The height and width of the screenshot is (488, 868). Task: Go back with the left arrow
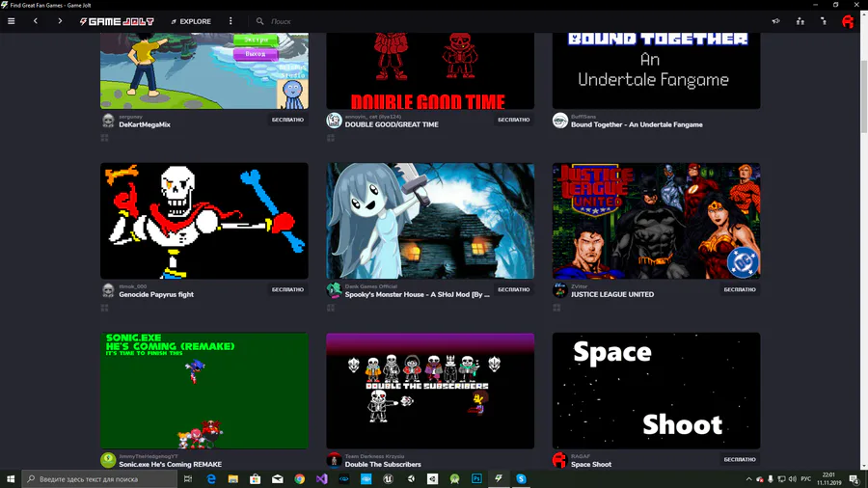36,21
